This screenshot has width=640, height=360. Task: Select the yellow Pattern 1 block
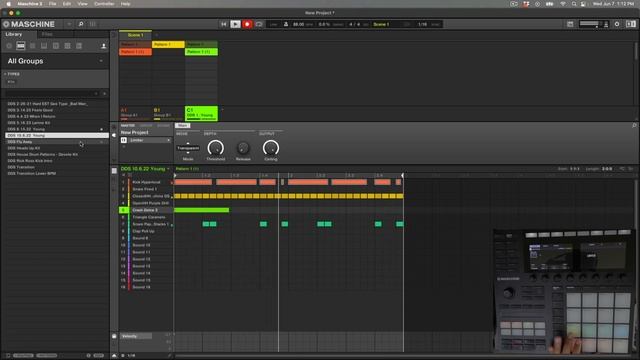tap(168, 44)
